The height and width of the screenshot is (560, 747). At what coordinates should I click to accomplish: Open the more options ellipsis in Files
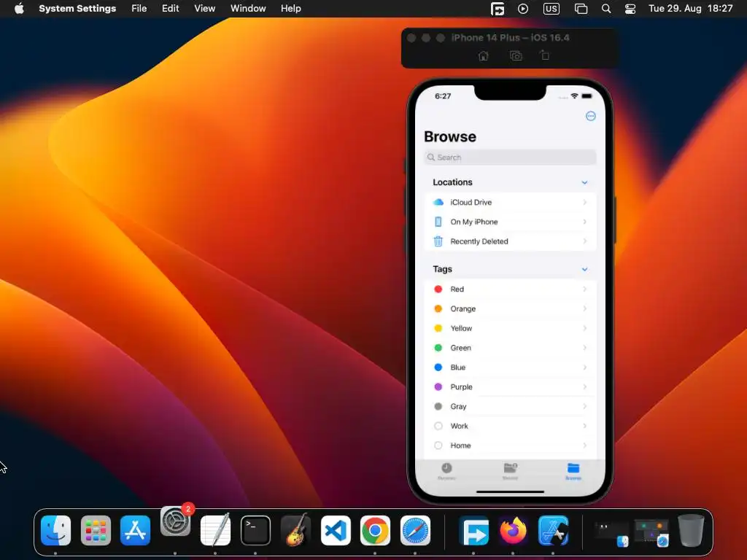(590, 116)
